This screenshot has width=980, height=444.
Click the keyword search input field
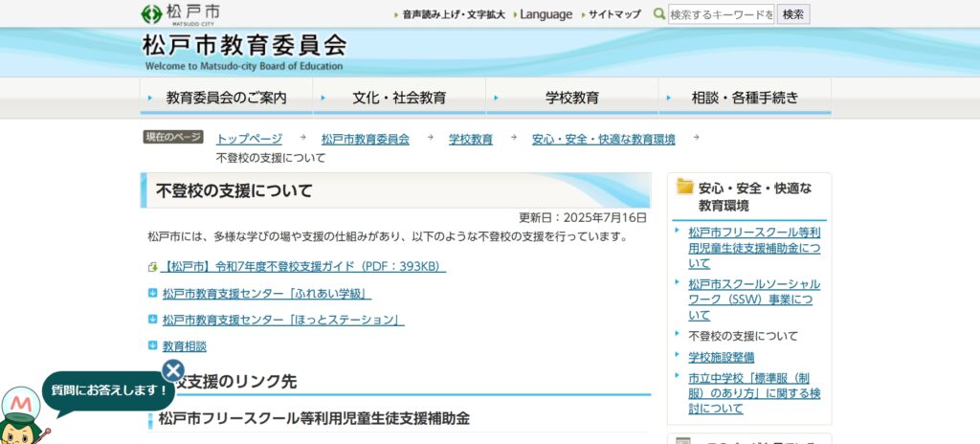(721, 14)
